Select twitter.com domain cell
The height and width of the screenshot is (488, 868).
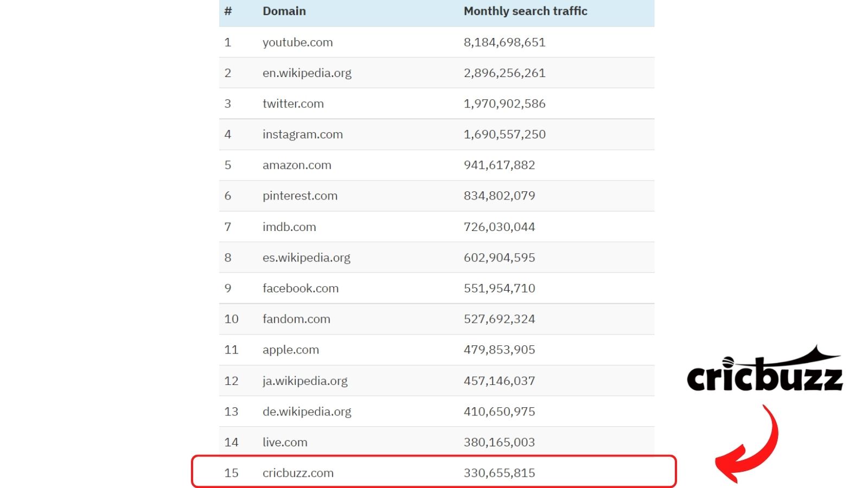[293, 104]
